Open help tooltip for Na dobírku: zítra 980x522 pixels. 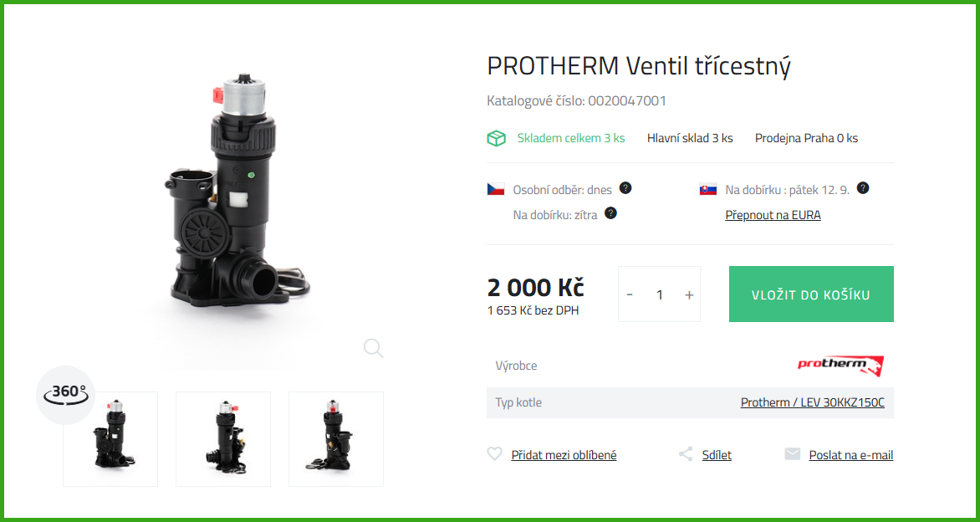click(x=611, y=213)
